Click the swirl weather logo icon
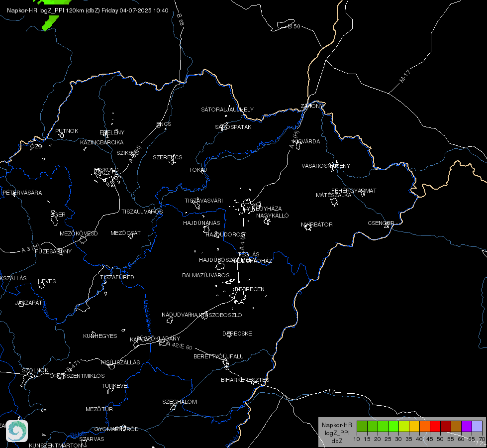Image resolution: width=487 pixels, height=448 pixels. [17, 431]
